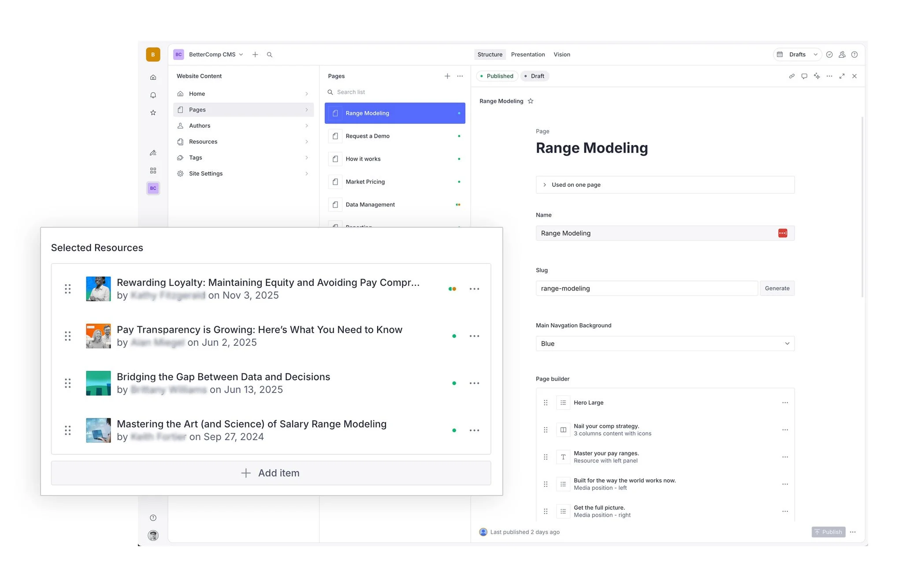This screenshot has height=588, width=906.
Task: Expand the document to fullscreen with arrows icon
Action: click(x=842, y=76)
